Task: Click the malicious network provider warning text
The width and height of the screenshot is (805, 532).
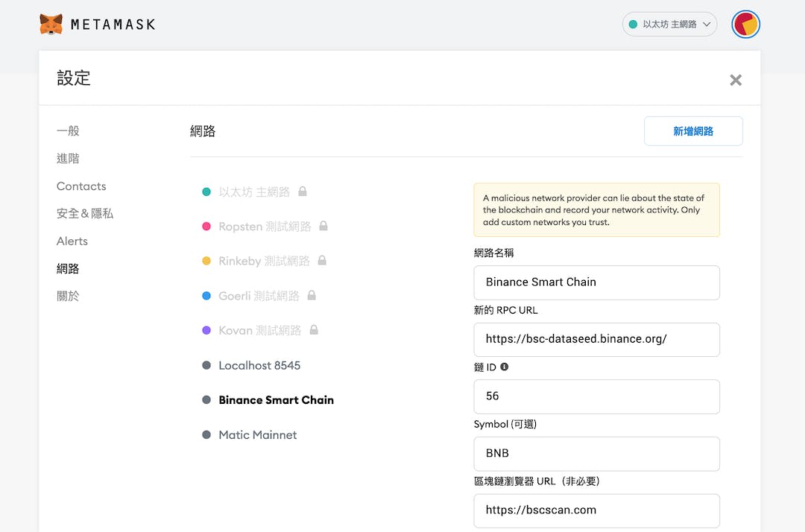Action: [593, 210]
